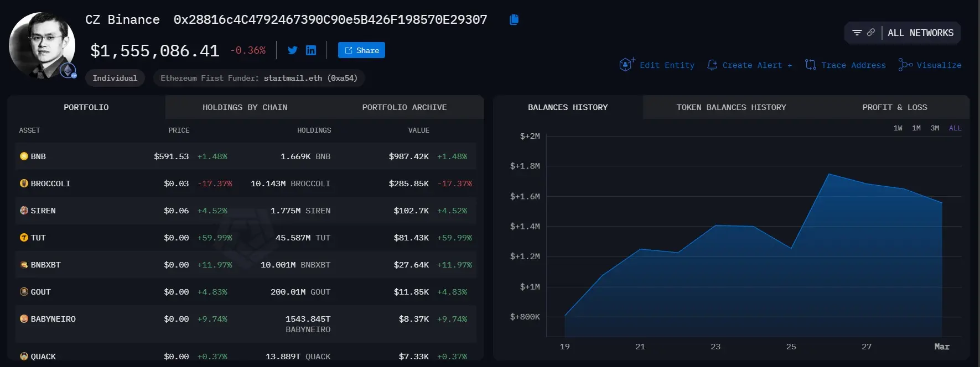
Task: Click the Trace Address link
Action: click(853, 65)
